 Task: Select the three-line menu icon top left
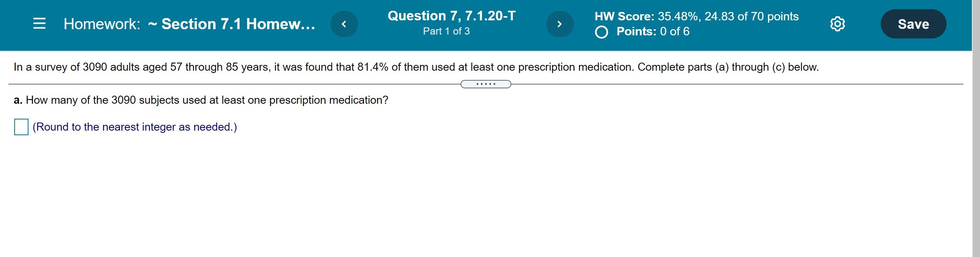[x=40, y=24]
